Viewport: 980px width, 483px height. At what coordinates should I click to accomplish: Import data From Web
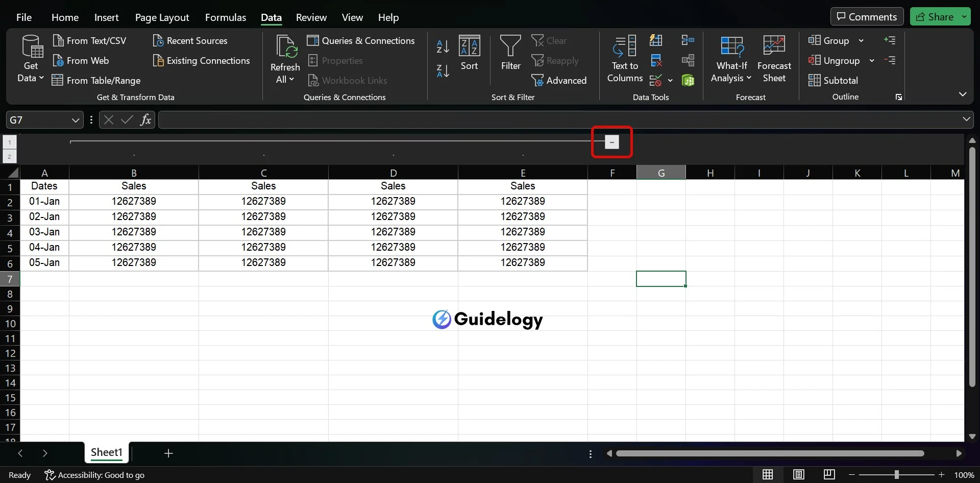[81, 60]
